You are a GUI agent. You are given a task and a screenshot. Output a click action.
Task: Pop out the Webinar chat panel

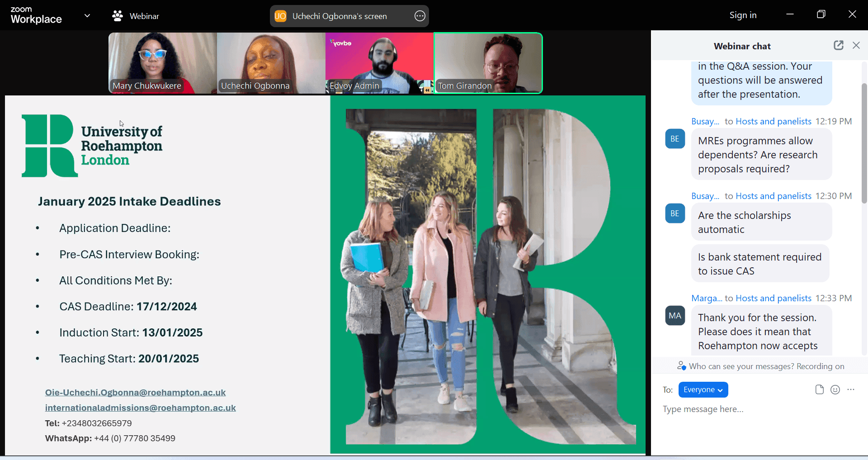[x=839, y=45]
